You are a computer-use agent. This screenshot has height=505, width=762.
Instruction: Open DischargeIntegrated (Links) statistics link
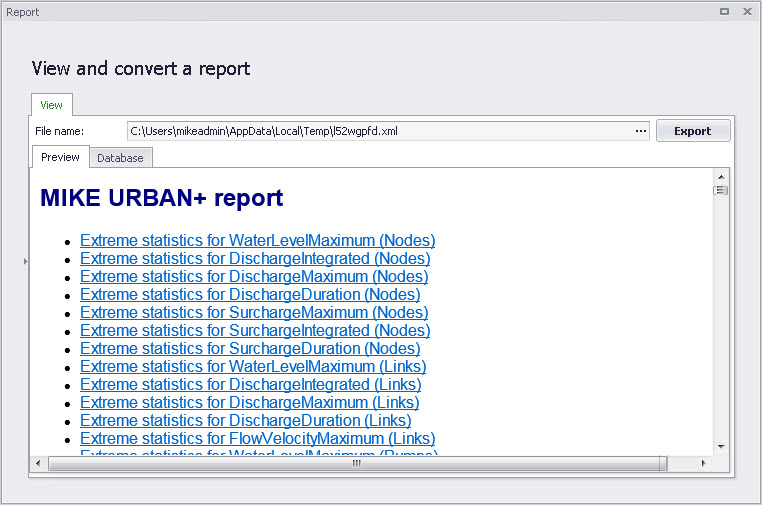[251, 384]
